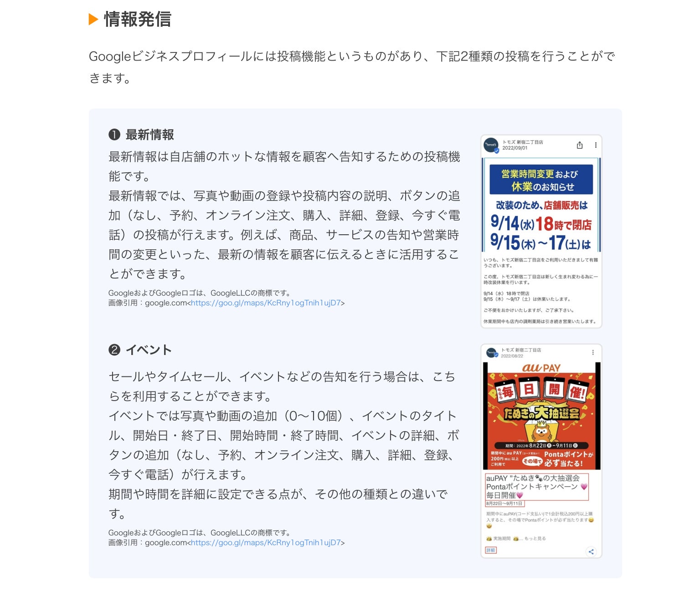700x597 pixels.
Task: Click the number 2 circle before イベント
Action: point(114,350)
